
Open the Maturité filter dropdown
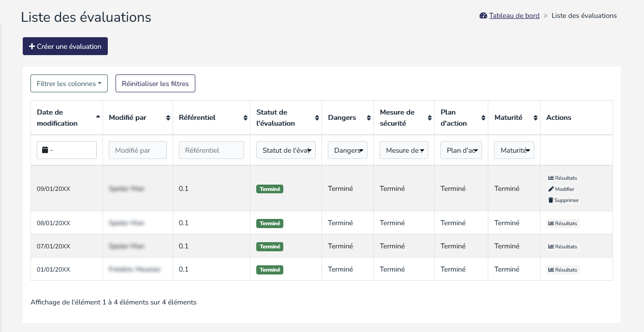pos(513,150)
